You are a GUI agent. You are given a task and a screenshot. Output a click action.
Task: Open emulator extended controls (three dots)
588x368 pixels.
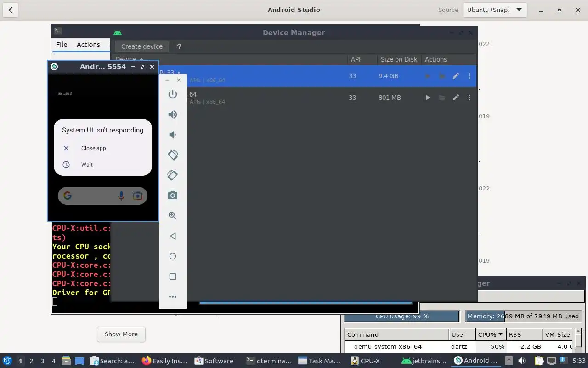click(173, 297)
